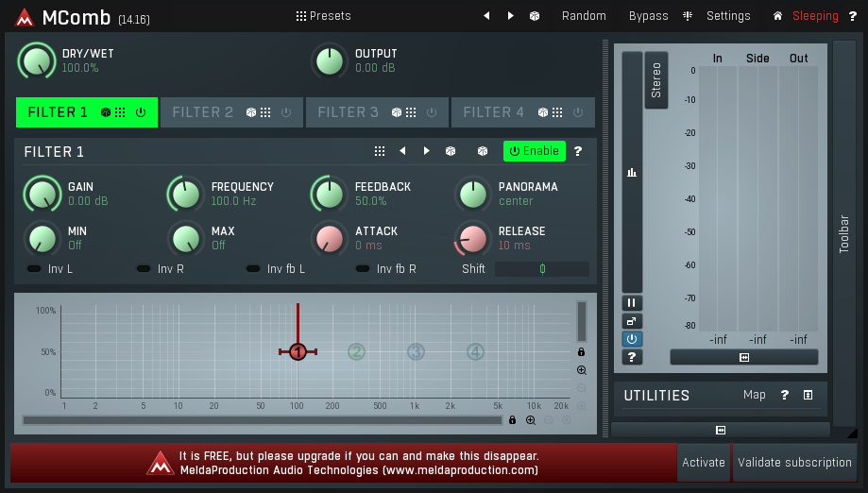Select filter node 3 in the graph
Viewport: 868px width, 493px height.
tap(416, 352)
